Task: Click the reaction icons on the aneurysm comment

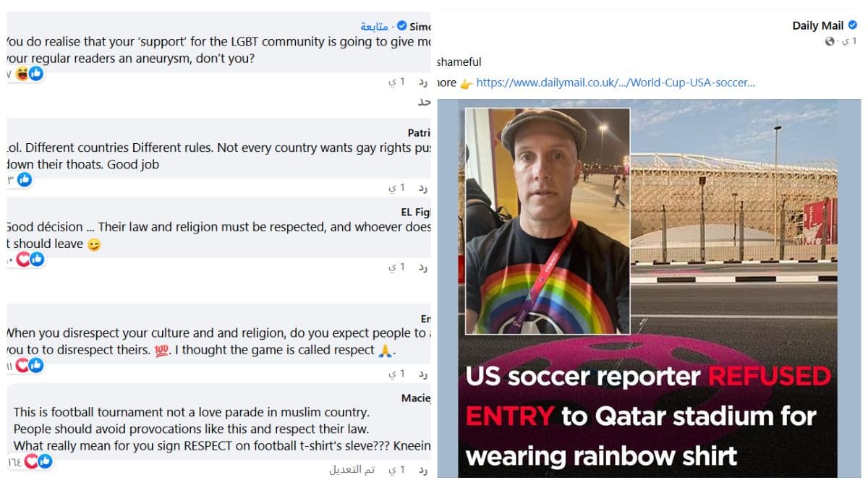Action: point(29,73)
